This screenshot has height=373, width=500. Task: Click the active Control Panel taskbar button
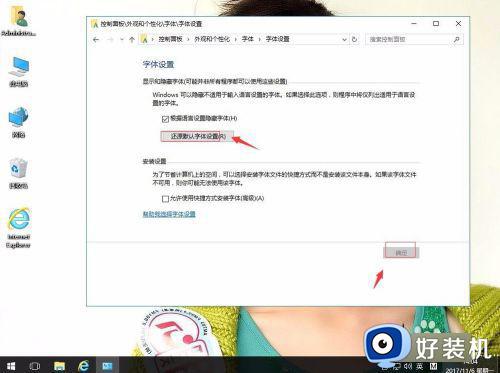(107, 366)
